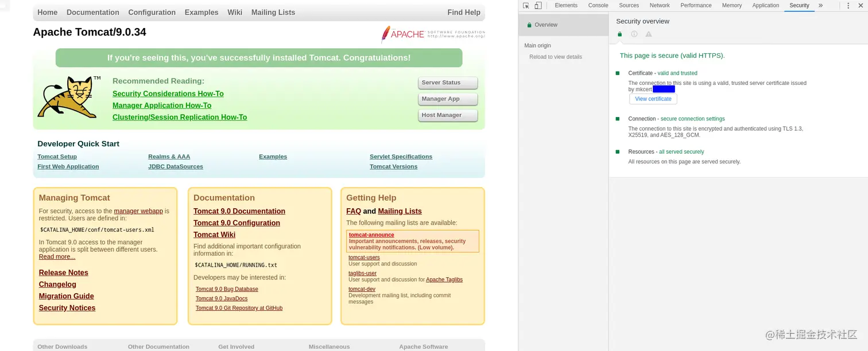The height and width of the screenshot is (351, 868).
Task: Open Wiki in the Tomcat nav bar
Action: coord(235,13)
